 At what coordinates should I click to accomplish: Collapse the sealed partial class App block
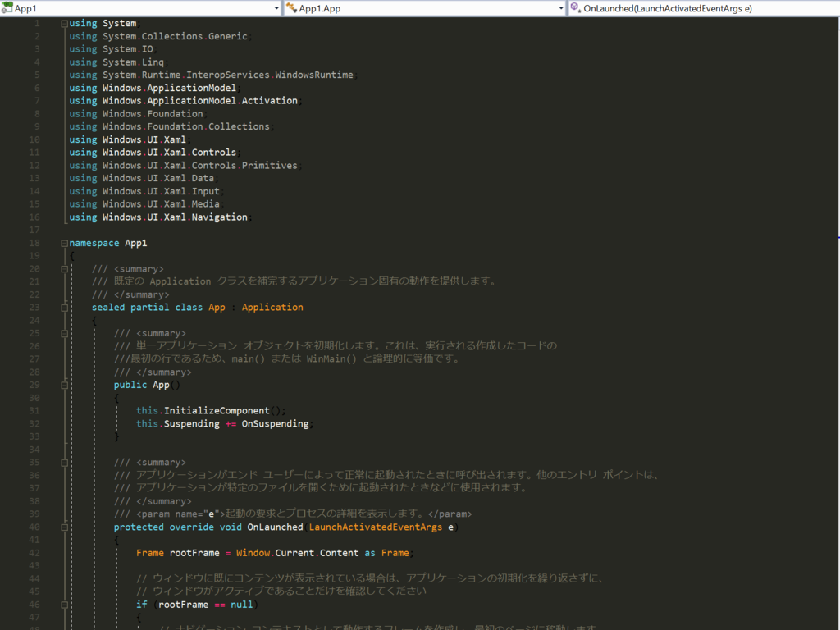pyautogui.click(x=64, y=308)
